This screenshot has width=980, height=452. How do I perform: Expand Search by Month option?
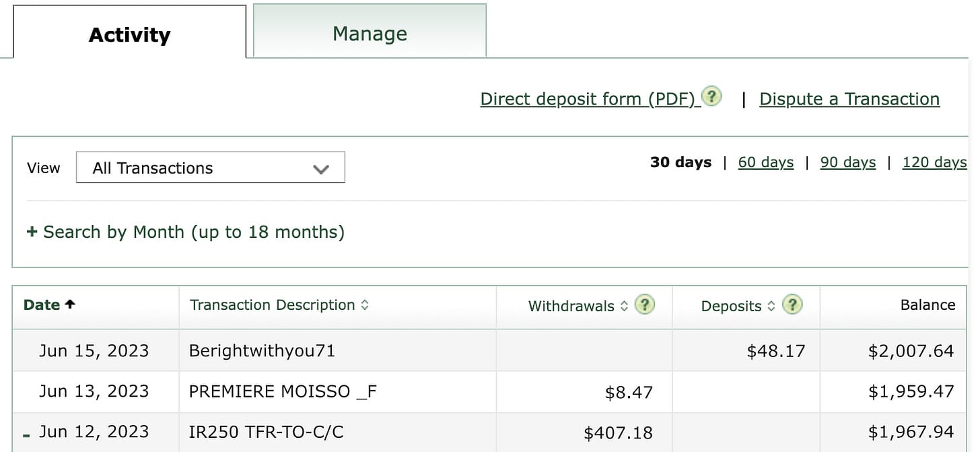185,232
